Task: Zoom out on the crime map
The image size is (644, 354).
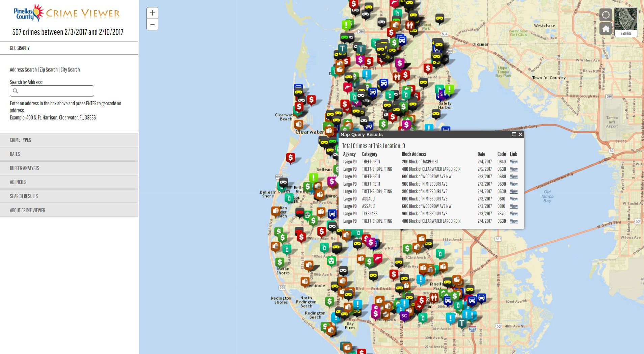Action: [152, 25]
